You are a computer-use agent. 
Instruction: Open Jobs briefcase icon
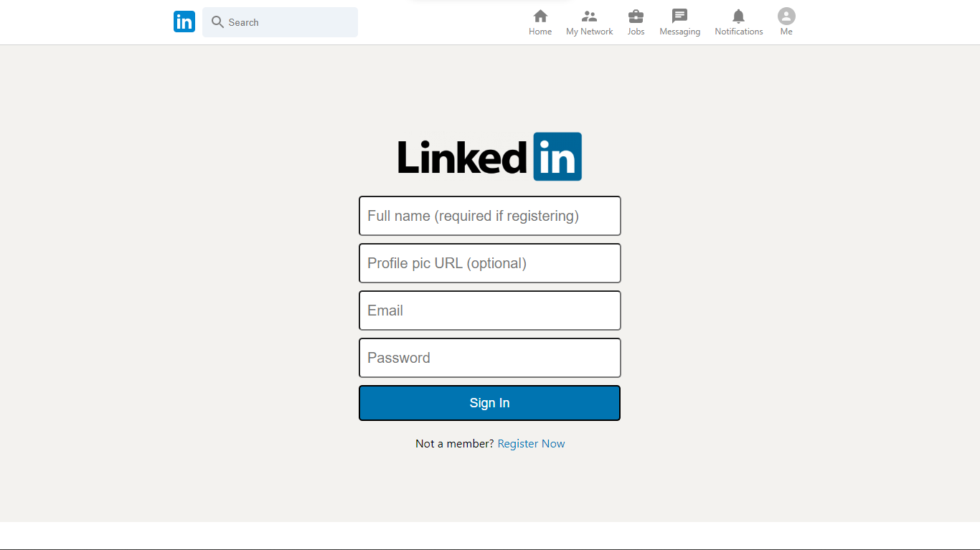(636, 16)
